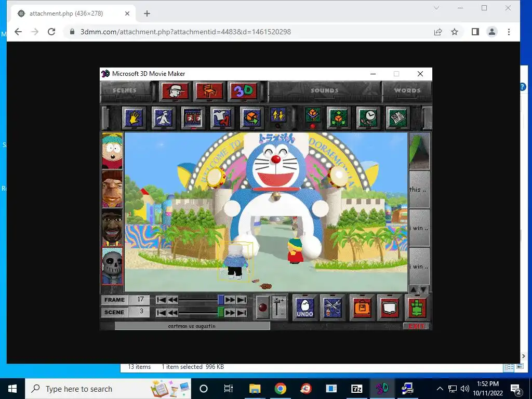Click the taskbar search box

(108, 389)
